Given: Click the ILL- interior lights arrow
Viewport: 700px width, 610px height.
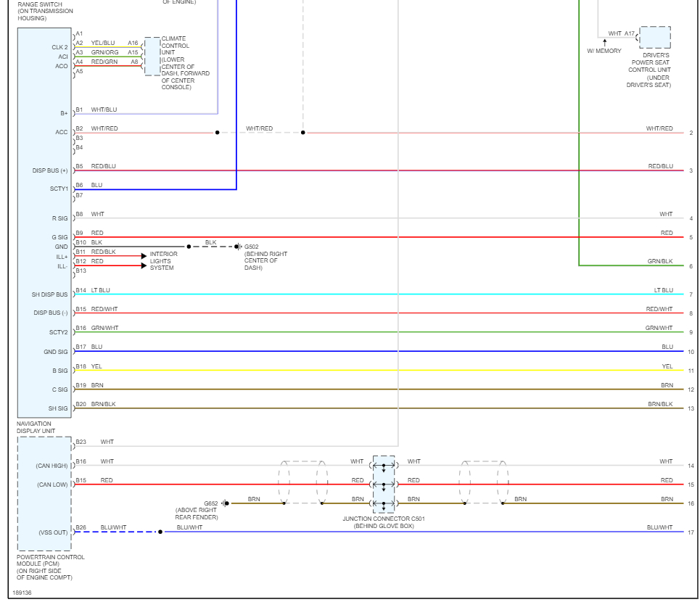Looking at the screenshot, I should pyautogui.click(x=144, y=266).
